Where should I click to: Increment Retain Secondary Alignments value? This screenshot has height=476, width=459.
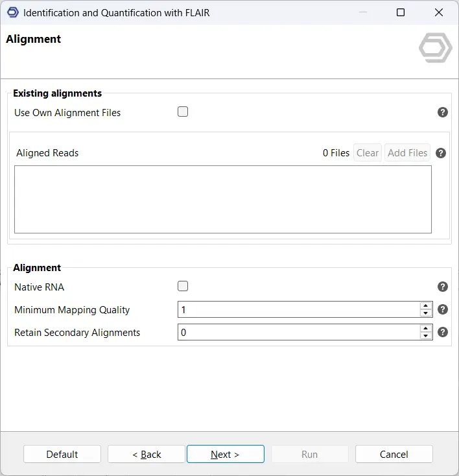point(426,328)
